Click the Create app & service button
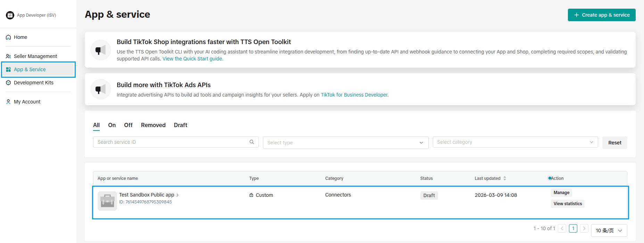644x243 pixels. click(x=602, y=15)
